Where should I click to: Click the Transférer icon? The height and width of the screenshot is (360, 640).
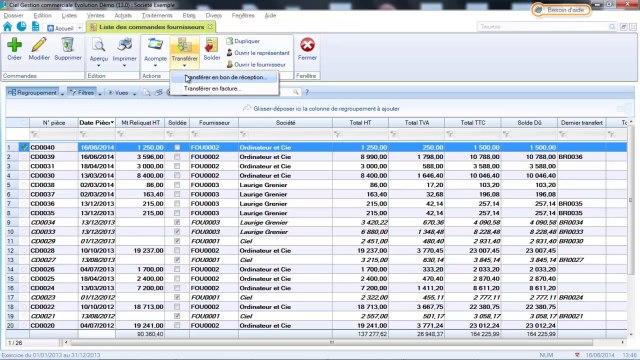(184, 45)
